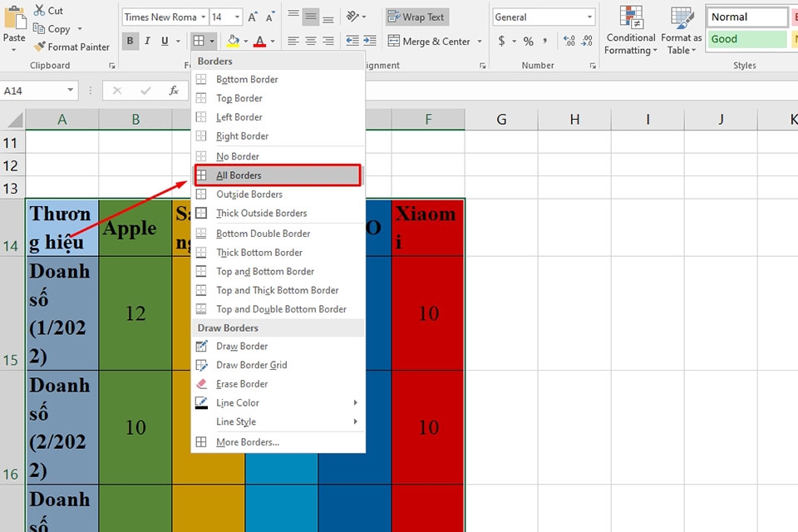798x532 pixels.
Task: Choose Thick Outside Borders option
Action: (x=261, y=214)
